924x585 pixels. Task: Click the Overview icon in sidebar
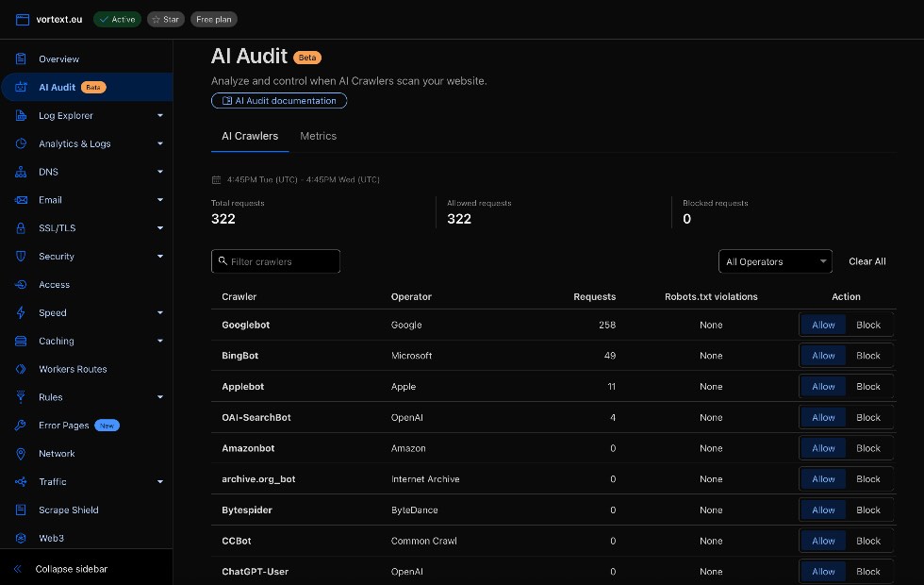[21, 59]
